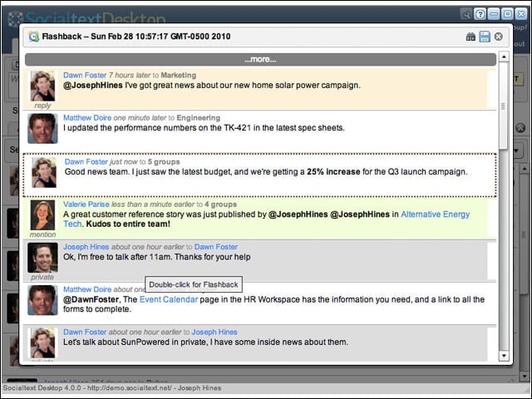Click the 'private' label under Joseph Hines
This screenshot has height=399, width=532.
[x=42, y=277]
